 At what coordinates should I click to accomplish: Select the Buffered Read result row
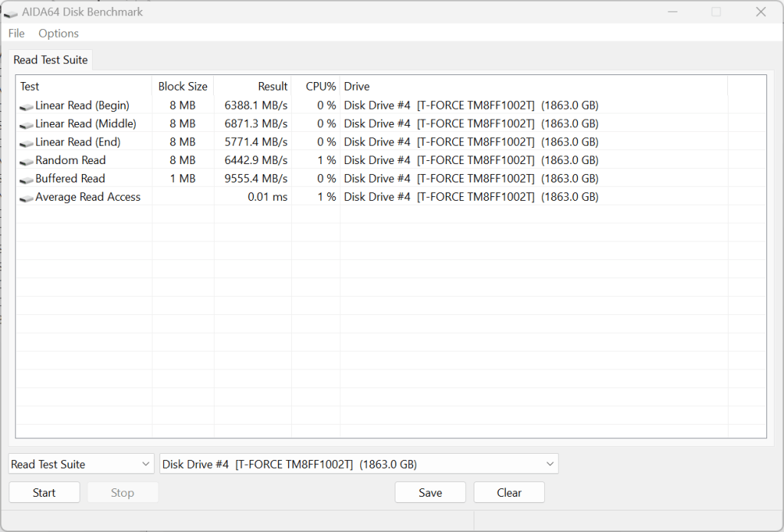click(153, 179)
